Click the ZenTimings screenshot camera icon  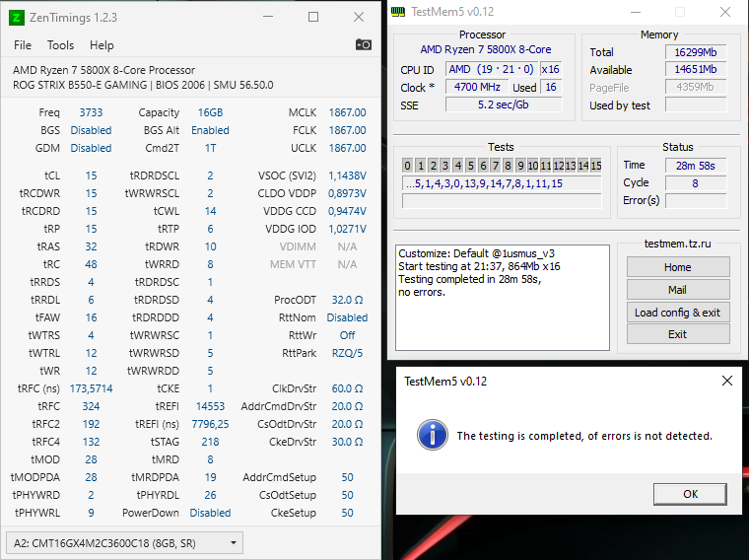point(364,45)
